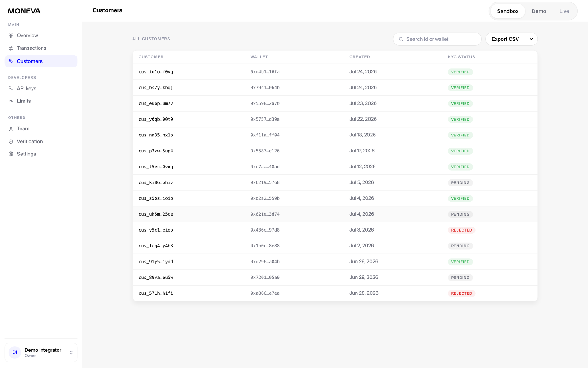Click the Jun 28, 2026 created date
The height and width of the screenshot is (368, 588).
[364, 293]
